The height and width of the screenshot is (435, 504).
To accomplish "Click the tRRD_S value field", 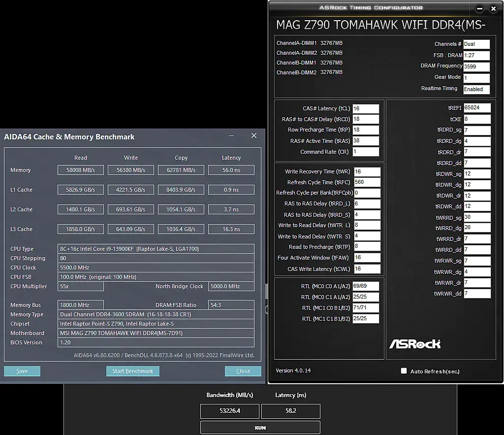I will (367, 214).
